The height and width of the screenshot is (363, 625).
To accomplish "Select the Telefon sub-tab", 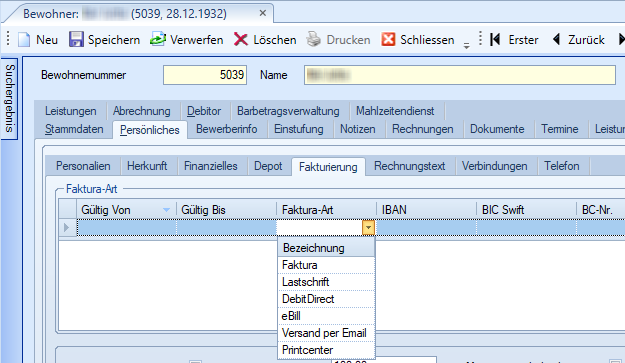I will 562,166.
